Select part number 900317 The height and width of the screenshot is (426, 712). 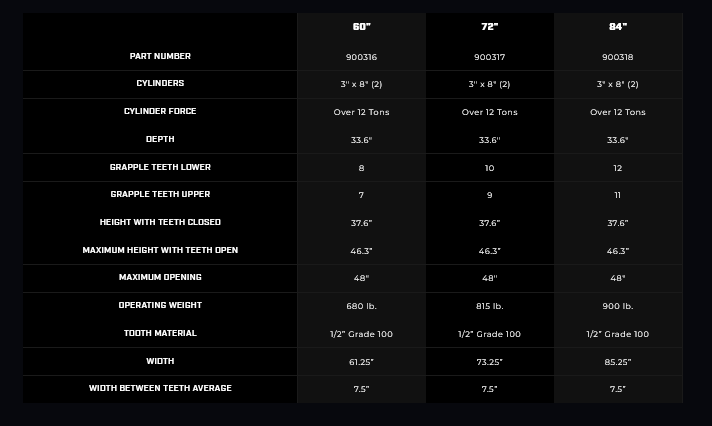click(x=489, y=57)
